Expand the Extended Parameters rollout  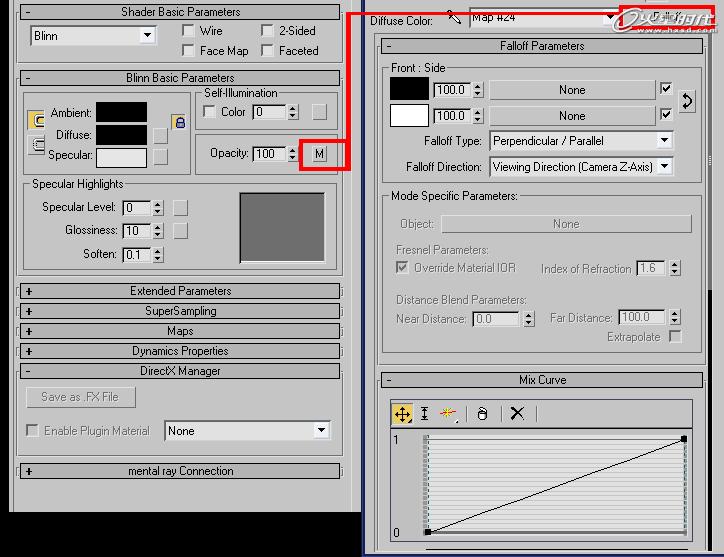coord(180,291)
